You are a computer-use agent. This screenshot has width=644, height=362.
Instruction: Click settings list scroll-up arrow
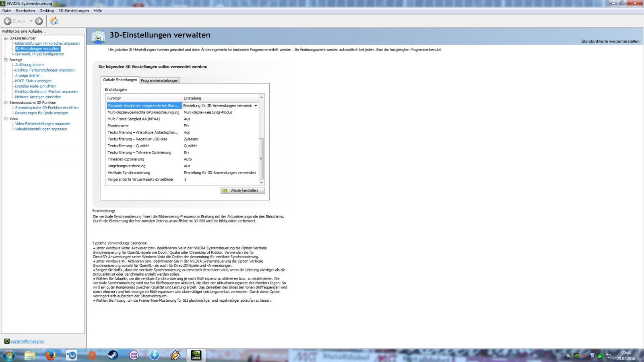tap(262, 97)
